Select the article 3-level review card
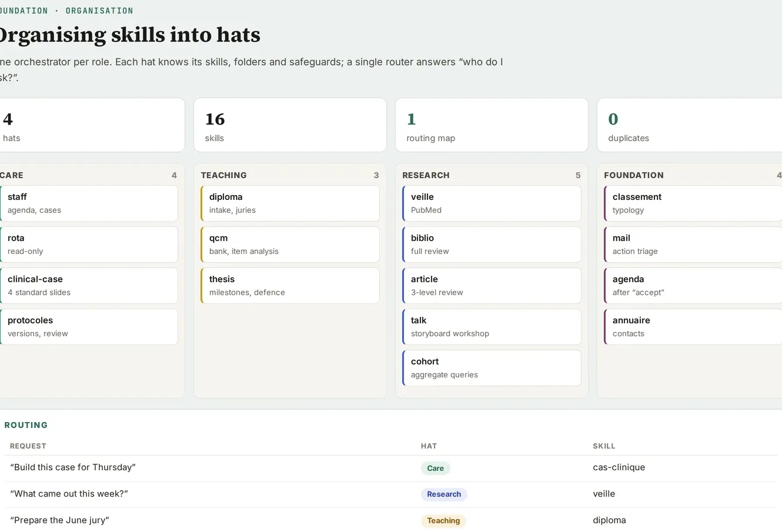The width and height of the screenshot is (782, 532). pos(492,286)
